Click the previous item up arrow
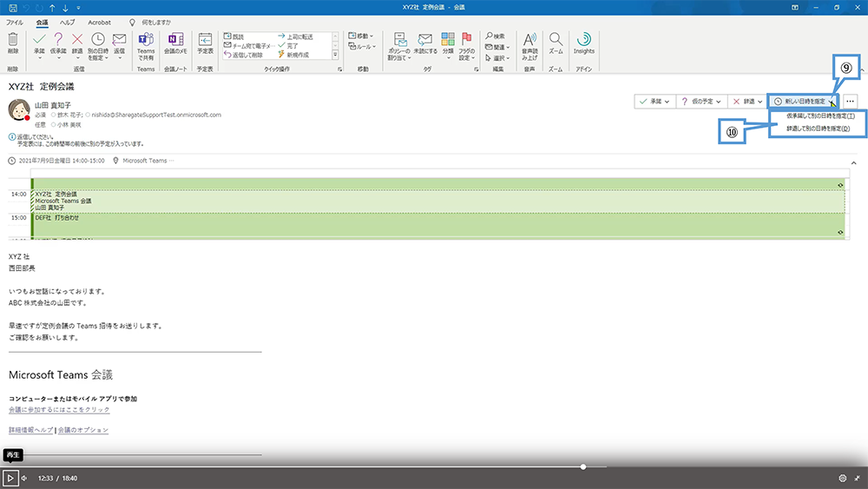Viewport: 868px width, 489px height. tap(52, 8)
